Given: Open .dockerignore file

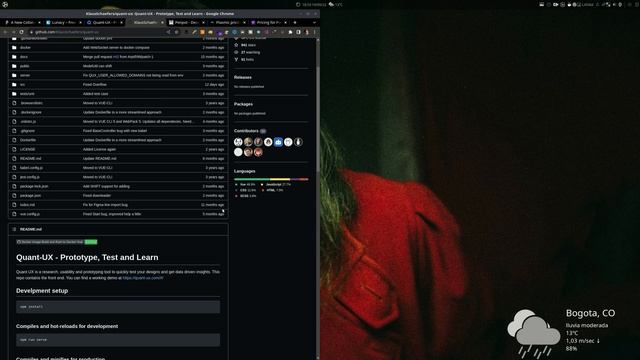Looking at the screenshot, I should pyautogui.click(x=31, y=112).
